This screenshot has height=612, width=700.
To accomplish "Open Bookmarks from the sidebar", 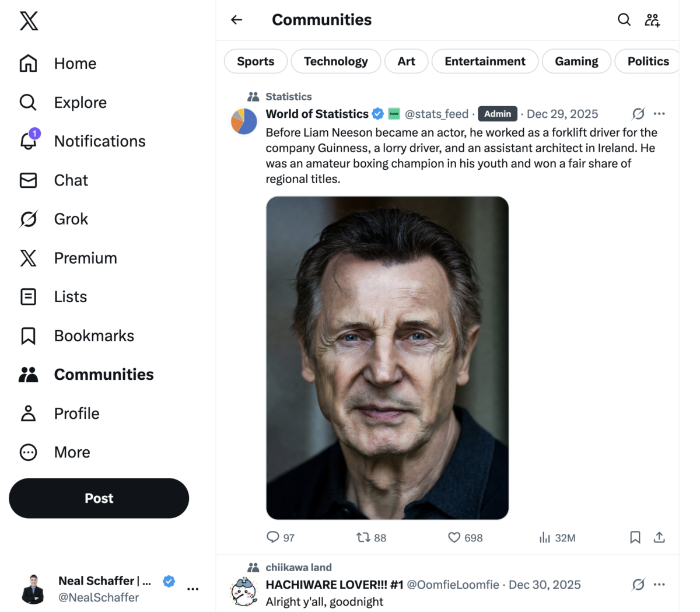I will click(x=28, y=335).
